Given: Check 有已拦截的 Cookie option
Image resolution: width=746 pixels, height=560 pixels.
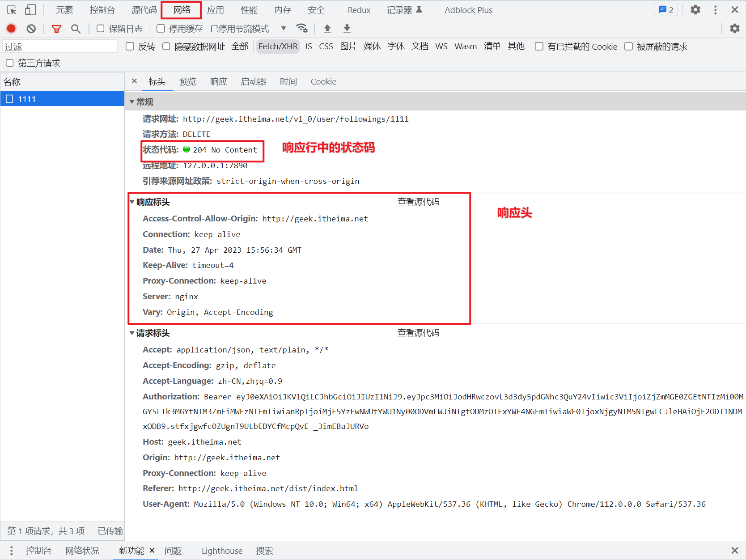Looking at the screenshot, I should coord(539,47).
